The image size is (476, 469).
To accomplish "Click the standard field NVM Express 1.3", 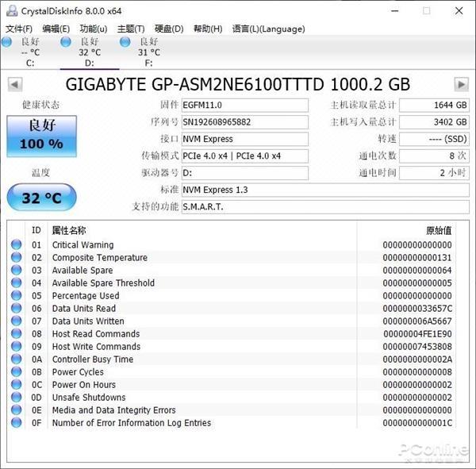I will (x=325, y=190).
